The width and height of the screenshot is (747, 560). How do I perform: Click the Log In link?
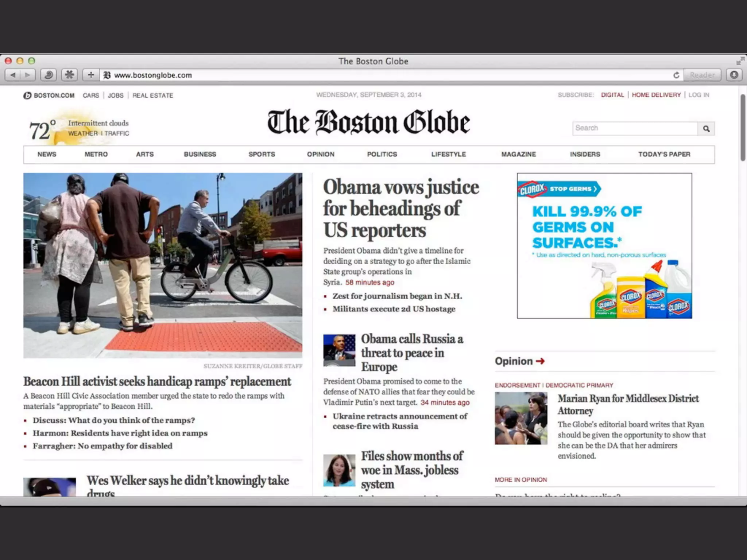698,95
